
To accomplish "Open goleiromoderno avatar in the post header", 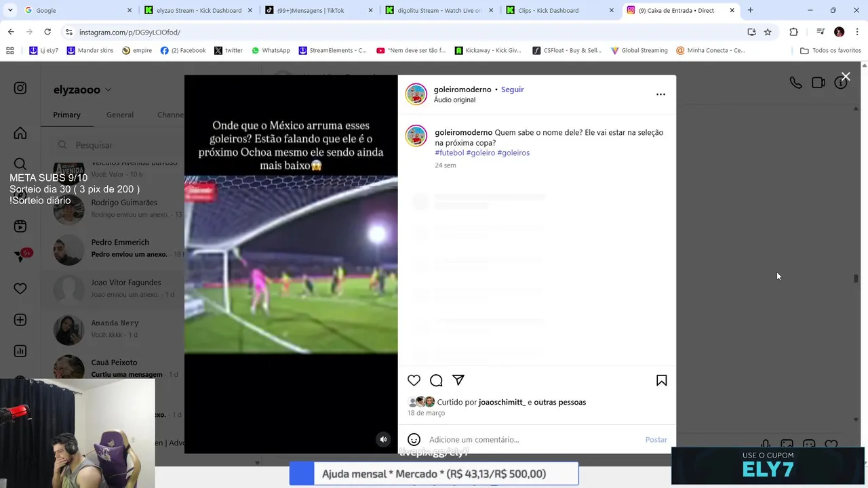I will 416,94.
